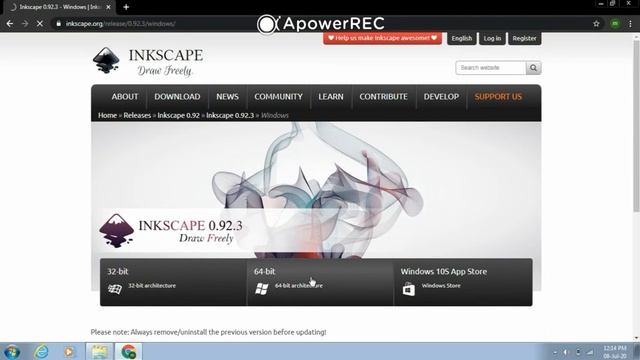Go to the Inkscape 0.92 breadcrumb link

pos(178,116)
